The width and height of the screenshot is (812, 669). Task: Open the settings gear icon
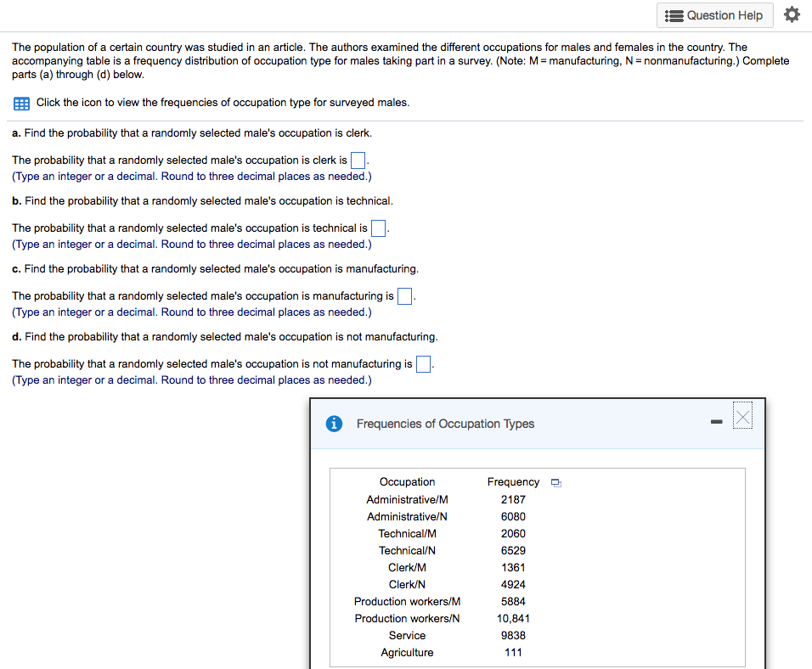(x=792, y=14)
